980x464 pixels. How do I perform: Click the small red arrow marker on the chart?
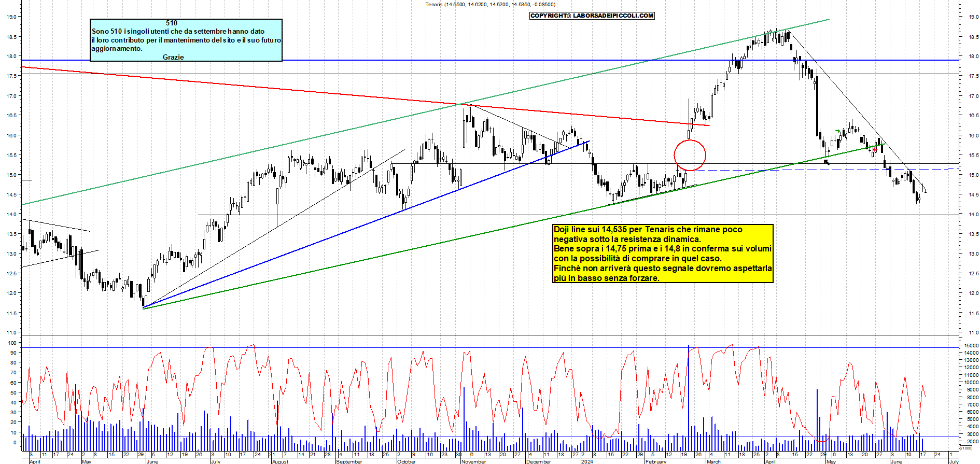pos(875,150)
